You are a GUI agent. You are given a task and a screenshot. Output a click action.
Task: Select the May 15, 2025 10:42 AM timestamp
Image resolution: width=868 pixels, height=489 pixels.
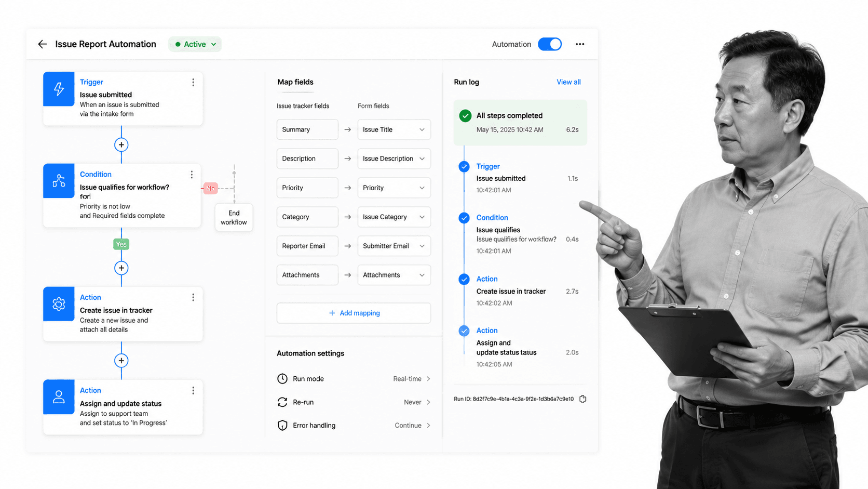point(510,130)
